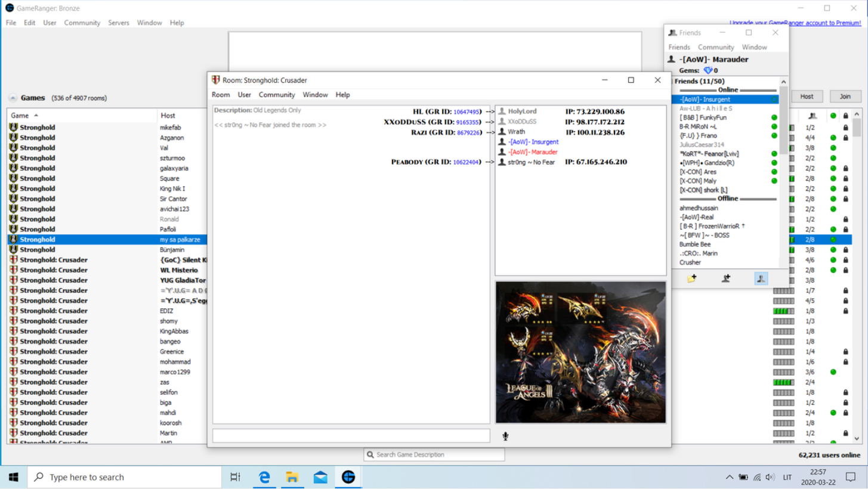The image size is (868, 489).
Task: Sort the list by the Game column
Action: (x=82, y=116)
